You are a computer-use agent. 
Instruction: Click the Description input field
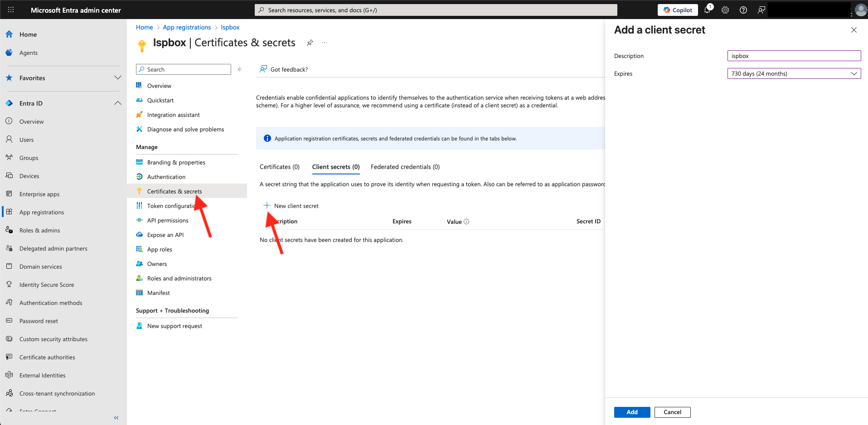(x=794, y=56)
